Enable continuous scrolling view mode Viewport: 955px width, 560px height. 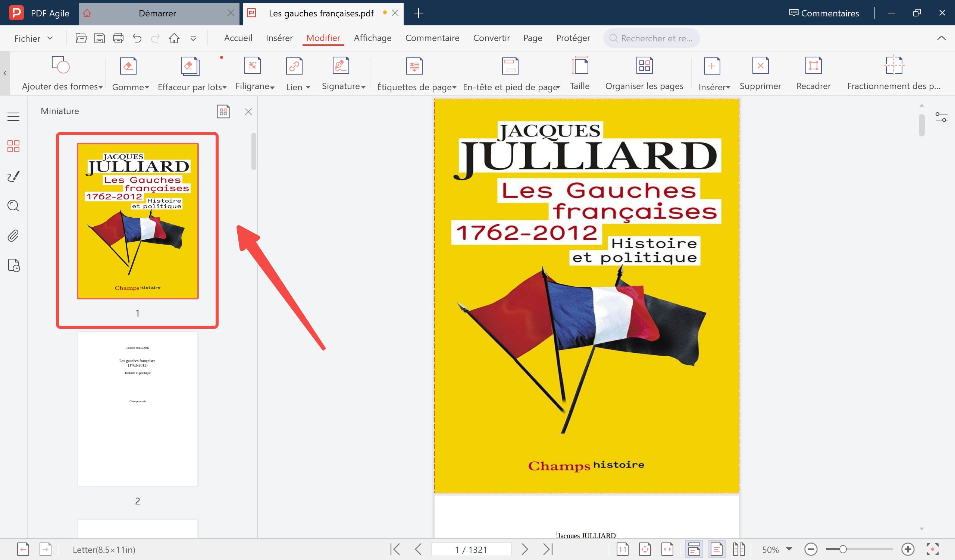tap(694, 549)
